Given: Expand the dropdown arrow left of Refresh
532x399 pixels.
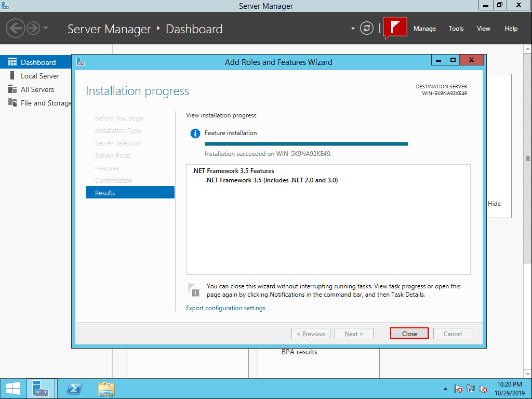Looking at the screenshot, I should click(353, 29).
